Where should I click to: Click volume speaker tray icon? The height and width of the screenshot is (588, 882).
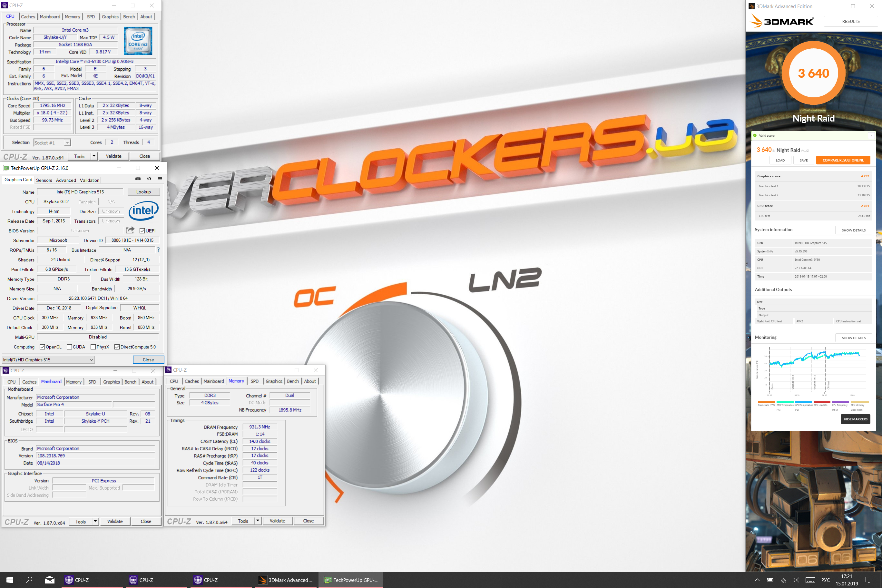(x=795, y=580)
